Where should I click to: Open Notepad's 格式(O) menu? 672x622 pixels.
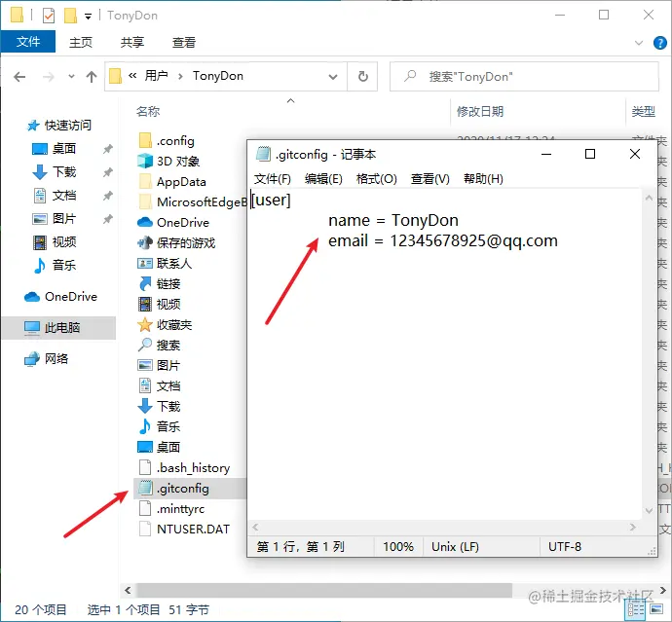coord(377,179)
